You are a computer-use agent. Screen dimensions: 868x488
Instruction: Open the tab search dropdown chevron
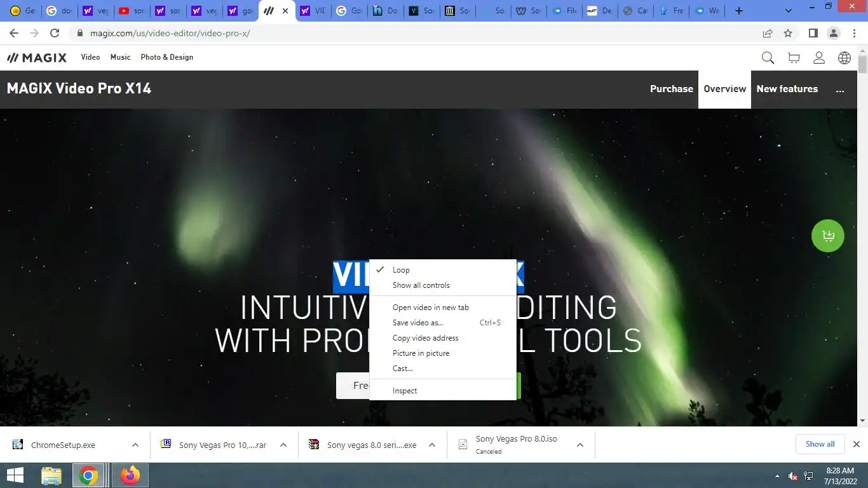(789, 11)
